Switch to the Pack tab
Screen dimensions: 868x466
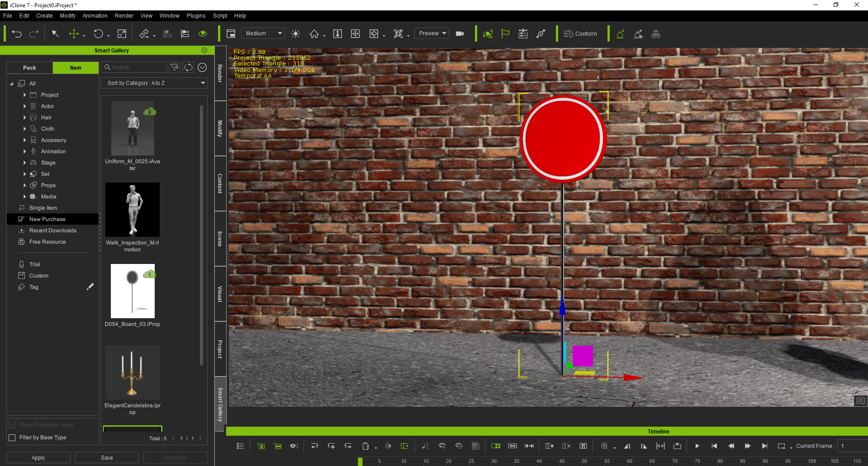[29, 68]
